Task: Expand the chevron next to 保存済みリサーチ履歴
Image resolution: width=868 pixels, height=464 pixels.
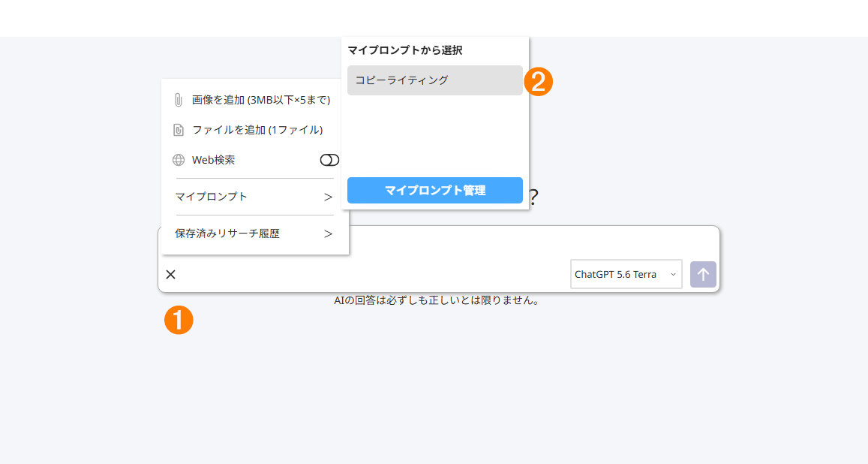Action: 329,234
